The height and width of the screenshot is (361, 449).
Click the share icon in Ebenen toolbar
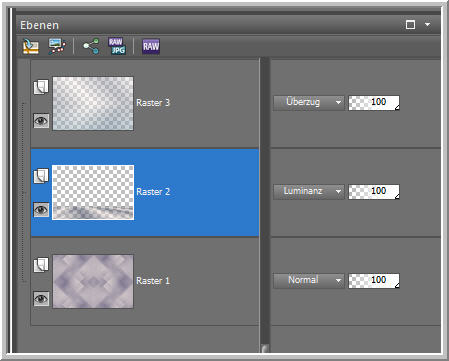click(x=91, y=46)
